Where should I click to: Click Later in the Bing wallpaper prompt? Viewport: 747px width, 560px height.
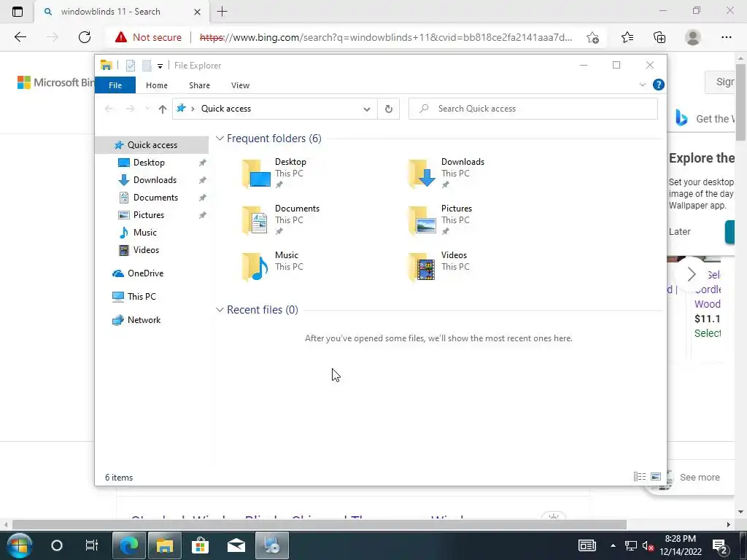pyautogui.click(x=679, y=231)
